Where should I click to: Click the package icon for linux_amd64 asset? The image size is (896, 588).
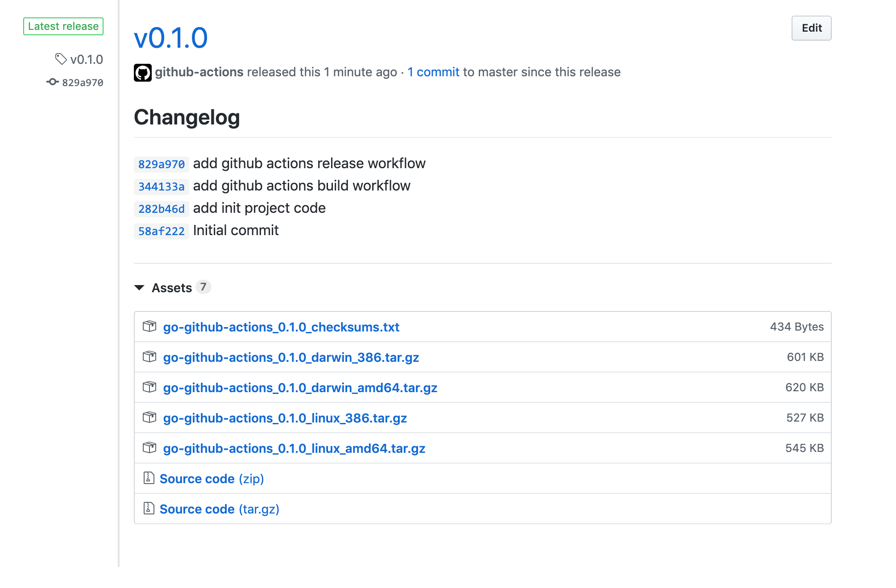(x=149, y=448)
